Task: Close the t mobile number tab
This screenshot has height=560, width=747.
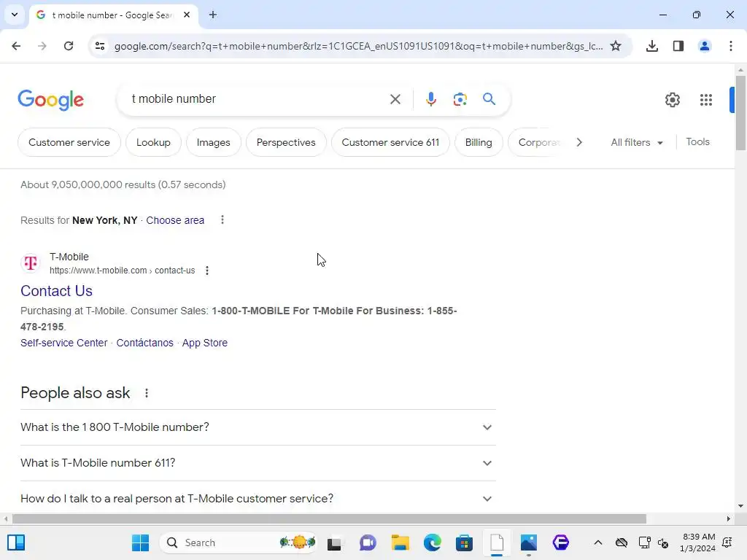Action: (187, 15)
